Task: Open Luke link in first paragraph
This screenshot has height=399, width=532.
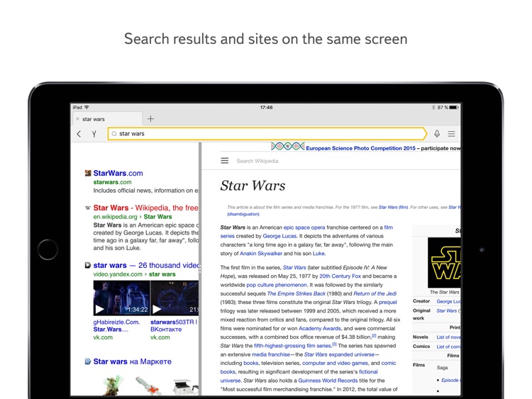Action: click(x=318, y=254)
